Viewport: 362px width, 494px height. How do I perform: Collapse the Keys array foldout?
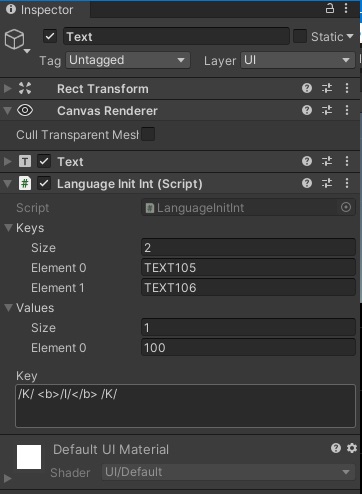click(8, 228)
